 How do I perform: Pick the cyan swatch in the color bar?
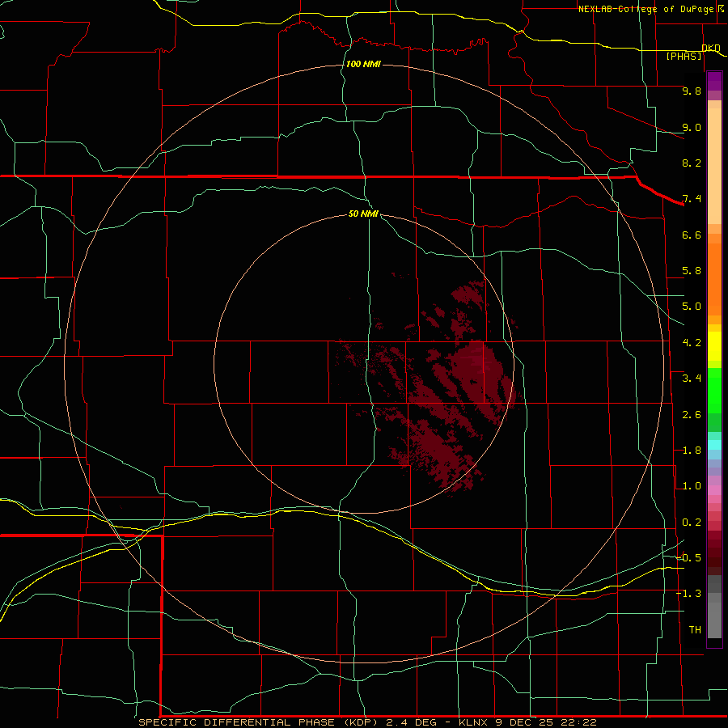tap(714, 445)
